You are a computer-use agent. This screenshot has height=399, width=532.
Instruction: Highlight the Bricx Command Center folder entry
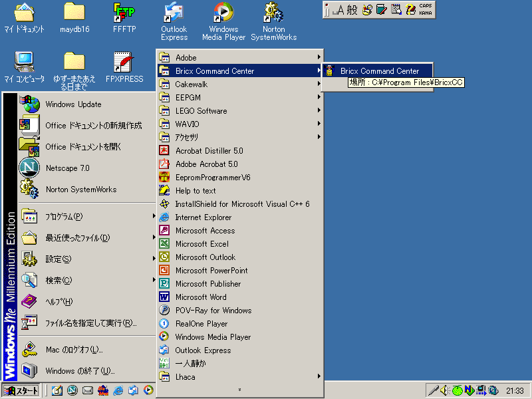(x=240, y=71)
